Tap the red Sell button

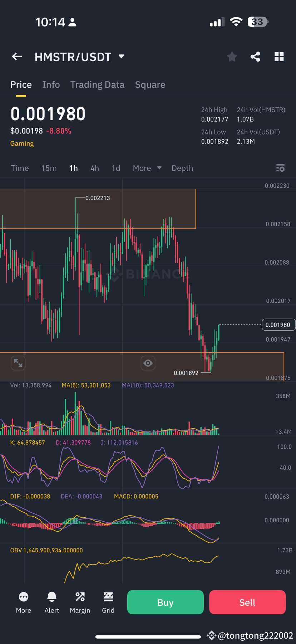tap(247, 602)
